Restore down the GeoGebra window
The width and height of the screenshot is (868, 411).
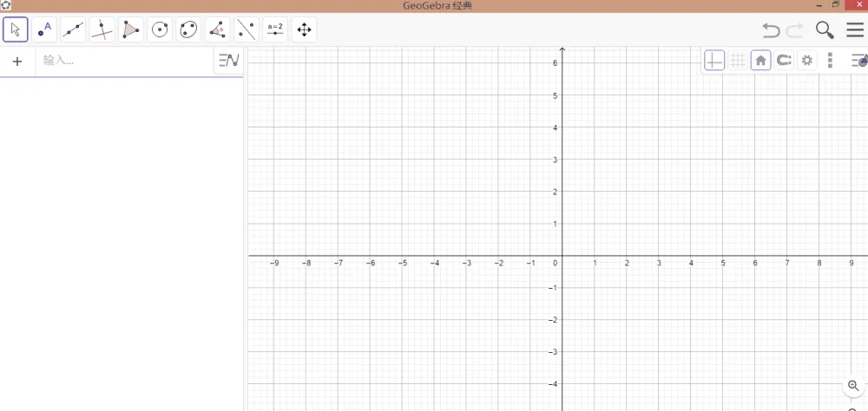836,4
